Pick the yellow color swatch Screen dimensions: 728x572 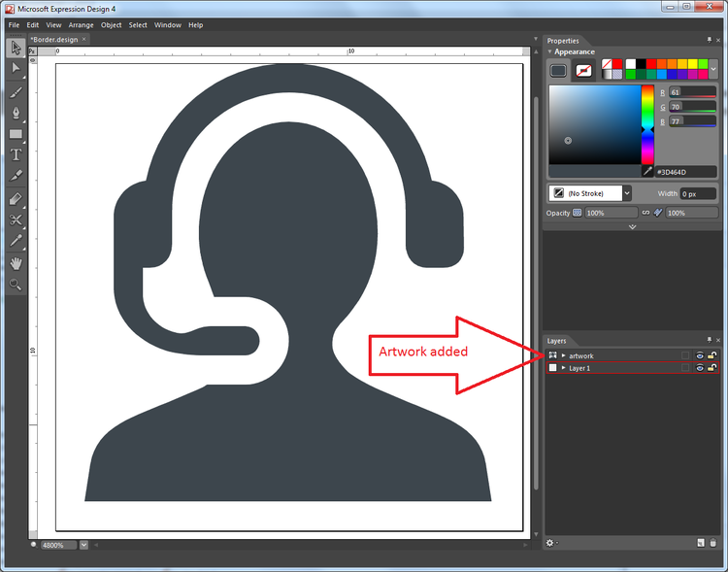point(690,64)
